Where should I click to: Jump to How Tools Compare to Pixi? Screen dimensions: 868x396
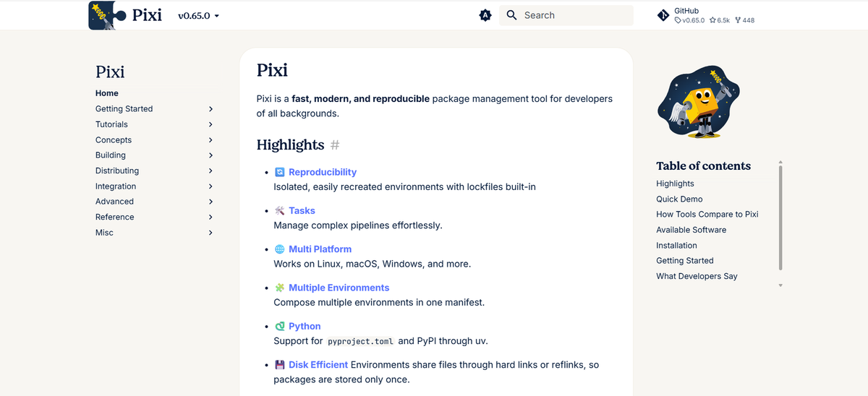pos(707,215)
